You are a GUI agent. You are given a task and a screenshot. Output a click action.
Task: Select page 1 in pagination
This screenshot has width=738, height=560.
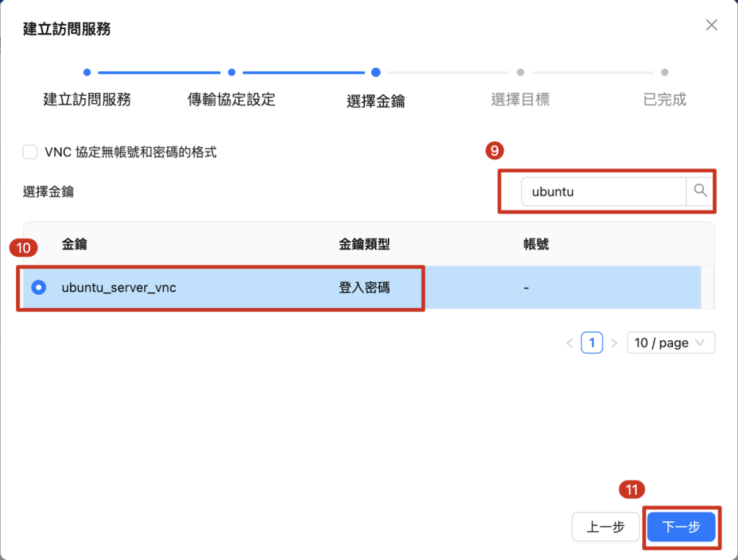(x=592, y=343)
